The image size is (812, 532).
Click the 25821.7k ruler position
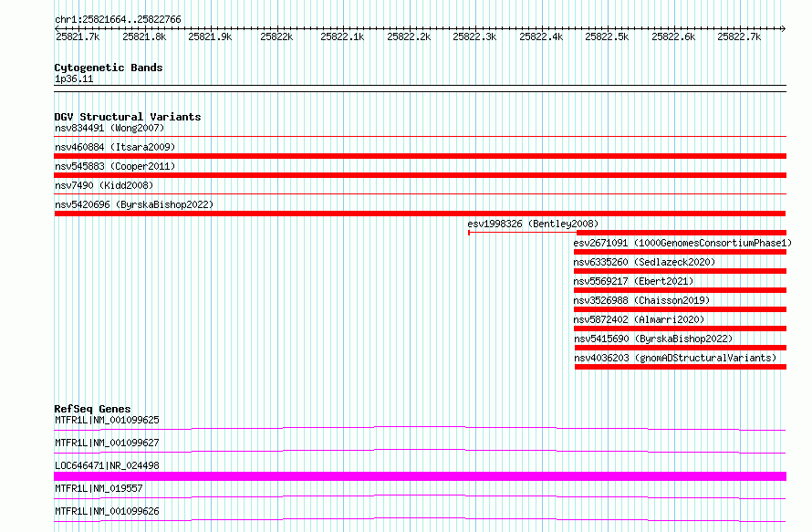pyautogui.click(x=78, y=37)
